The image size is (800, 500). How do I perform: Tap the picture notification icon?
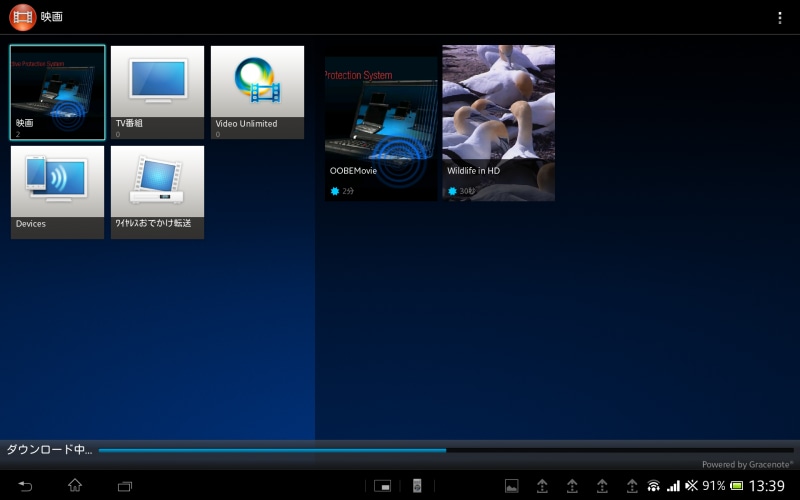coord(511,486)
